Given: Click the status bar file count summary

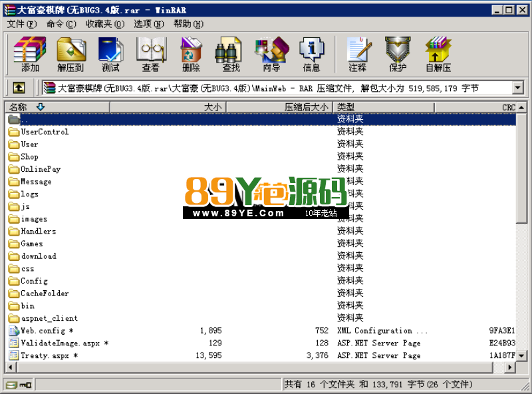Looking at the screenshot, I should click(378, 385).
